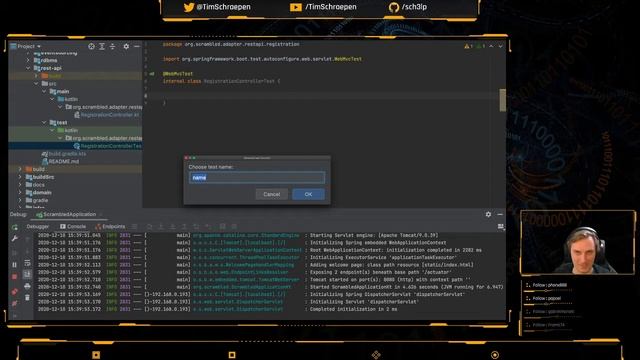Click the log line 'Starting Servlet engine'
Screen dimensions: 640x360
pos(374,236)
